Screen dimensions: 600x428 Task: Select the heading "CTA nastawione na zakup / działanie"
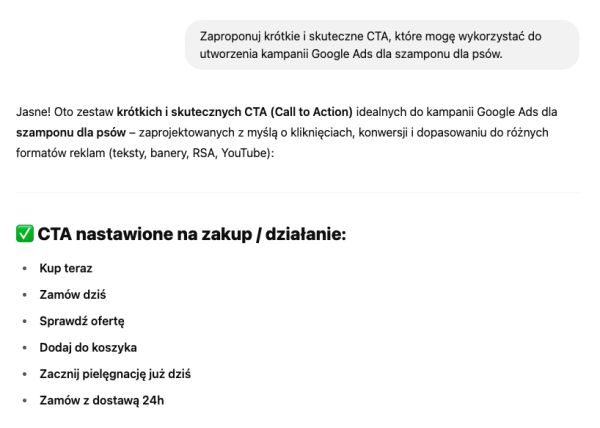[x=192, y=234]
